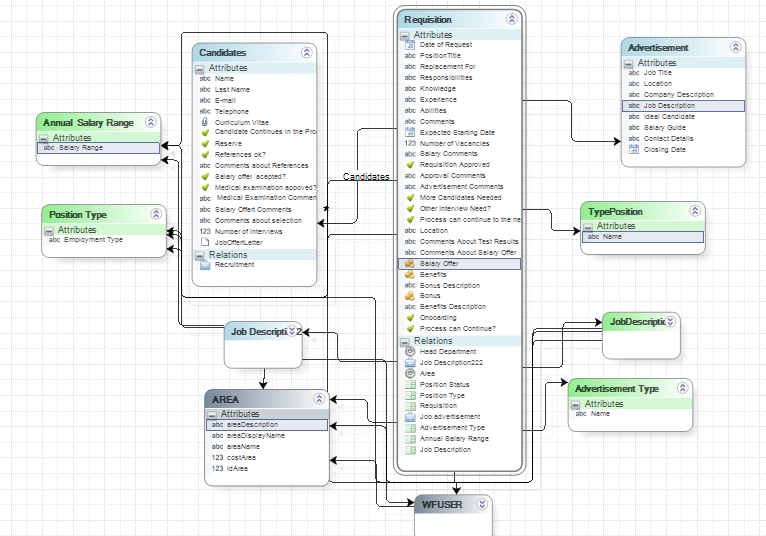Click the JobOfferLetter file icon
This screenshot has width=766, height=536.
[205, 242]
